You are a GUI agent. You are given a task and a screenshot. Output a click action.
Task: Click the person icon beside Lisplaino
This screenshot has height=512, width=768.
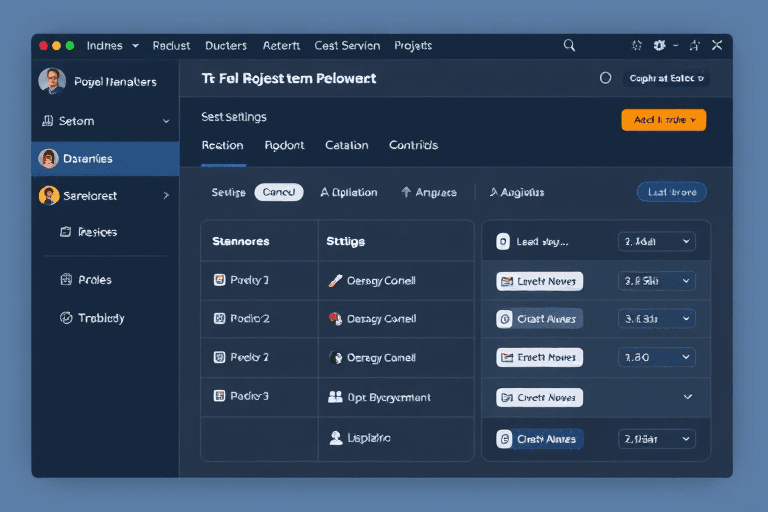pos(336,438)
